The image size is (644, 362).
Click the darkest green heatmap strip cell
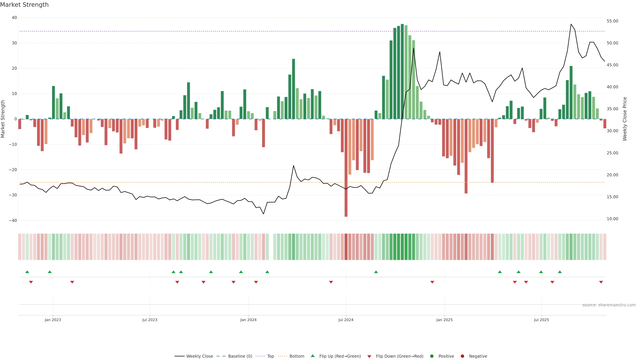(402, 247)
